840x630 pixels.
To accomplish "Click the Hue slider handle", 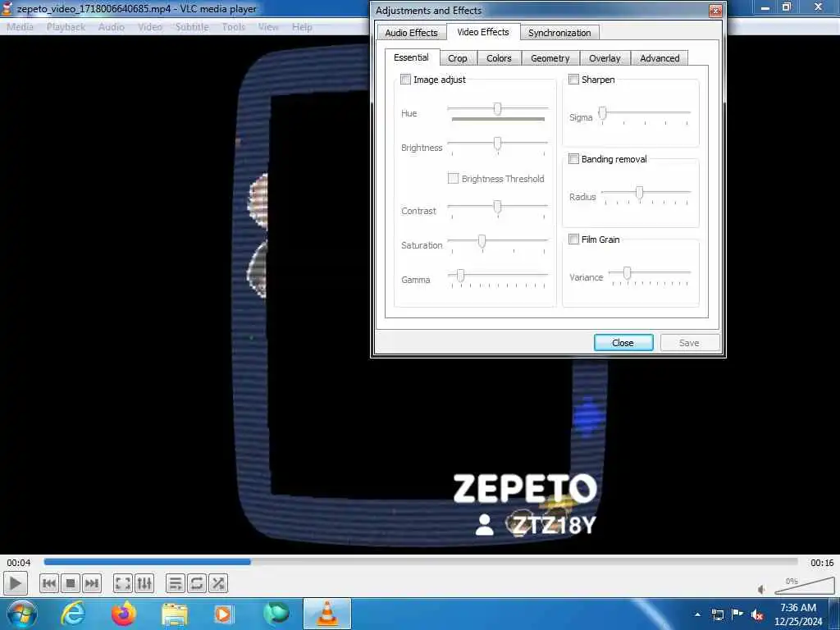I will [498, 109].
